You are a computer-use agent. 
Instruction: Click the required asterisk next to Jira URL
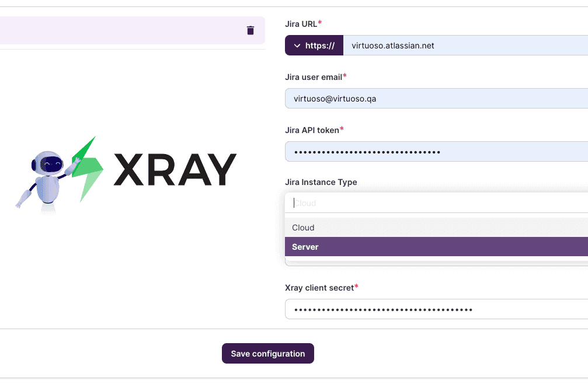319,21
